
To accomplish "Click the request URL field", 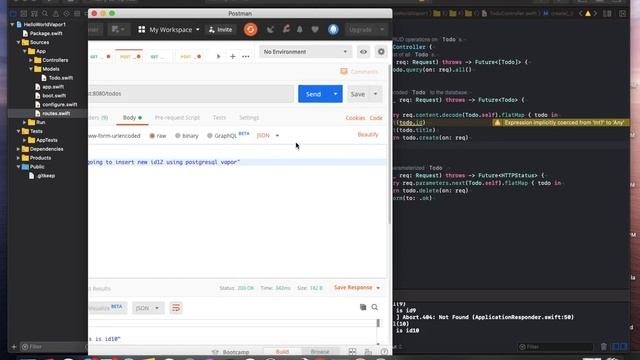I will 191,94.
